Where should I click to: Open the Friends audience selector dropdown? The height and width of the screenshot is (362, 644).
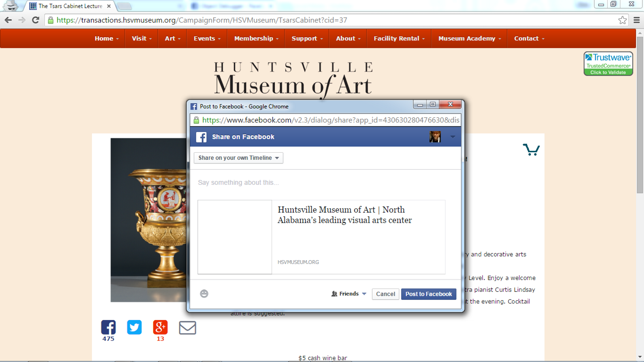(x=349, y=294)
